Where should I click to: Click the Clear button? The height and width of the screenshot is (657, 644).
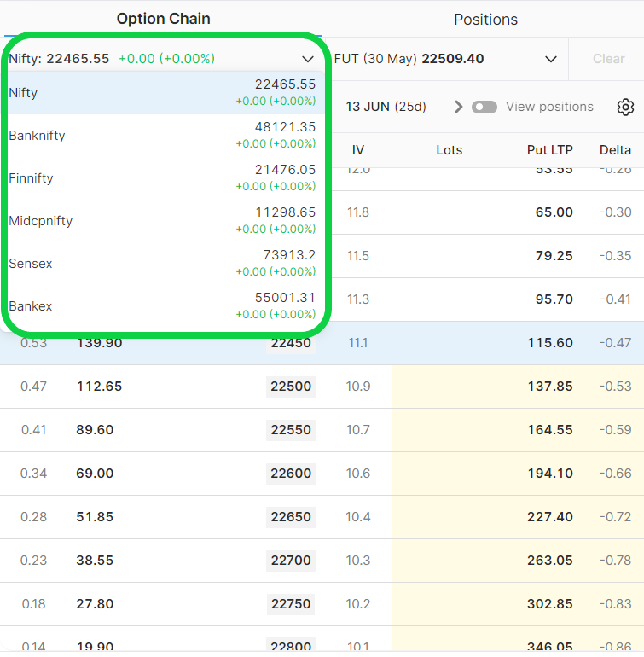pyautogui.click(x=608, y=59)
